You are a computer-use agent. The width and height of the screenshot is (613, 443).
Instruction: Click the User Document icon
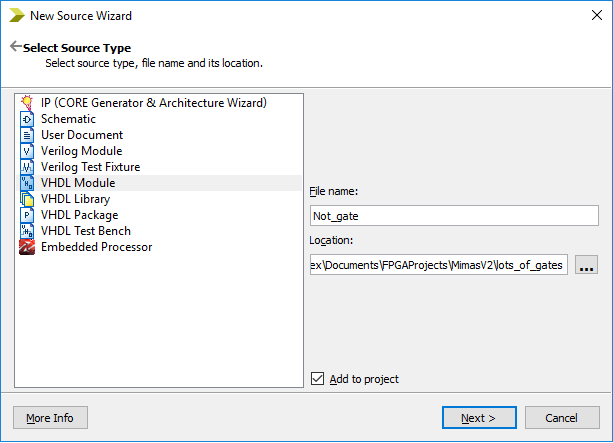(27, 135)
